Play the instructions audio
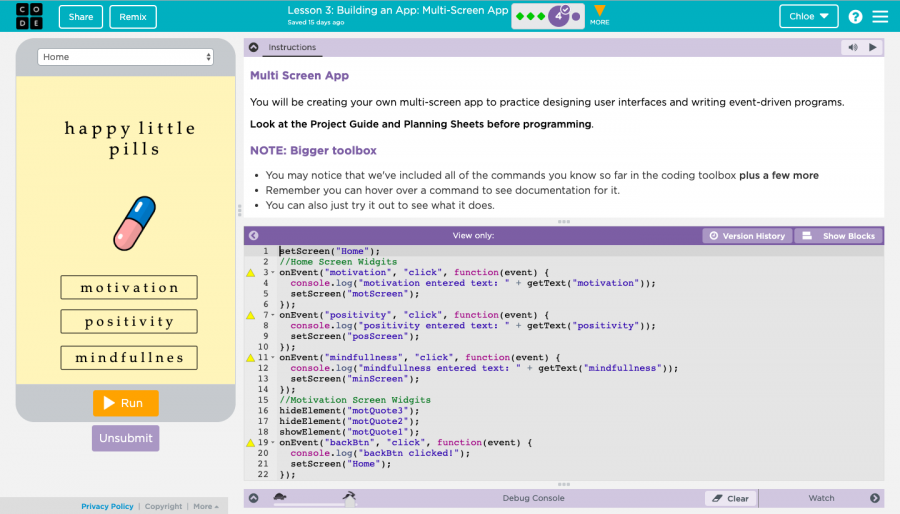 point(872,47)
